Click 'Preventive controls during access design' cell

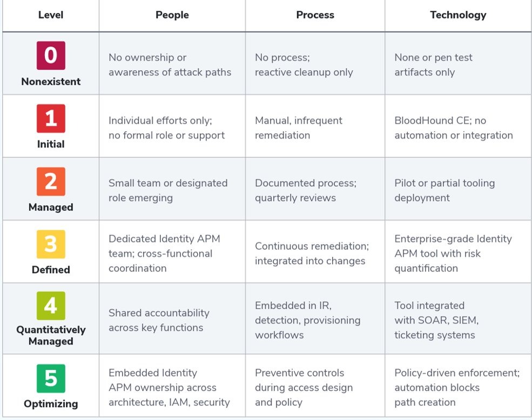304,388
